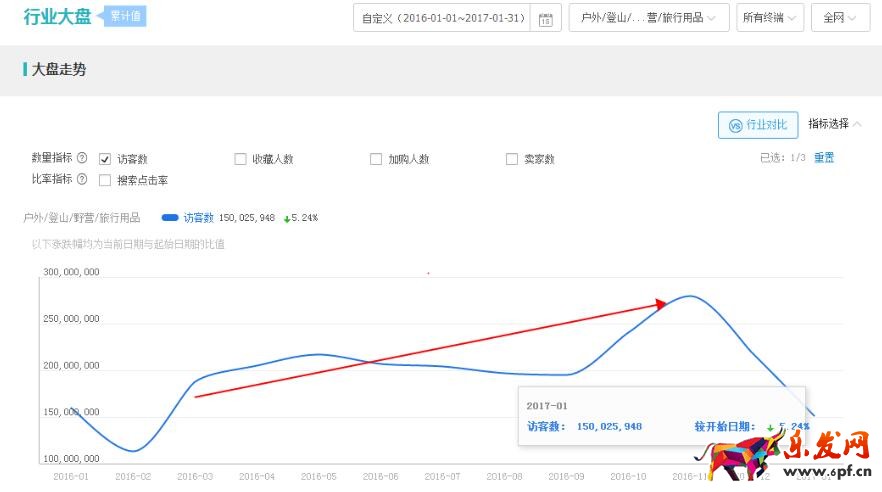Click the tooltip 访客数 value 150,025,948
Viewport: 882px width, 492px height.
[609, 426]
